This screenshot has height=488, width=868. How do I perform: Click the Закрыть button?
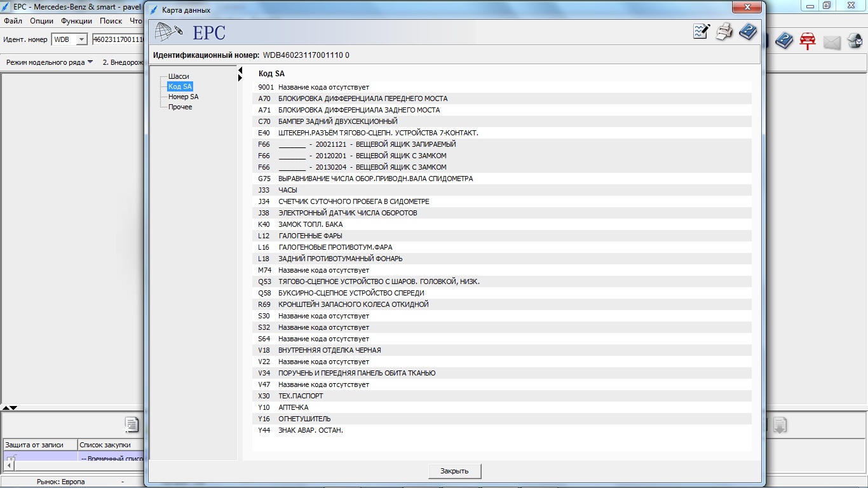pos(454,471)
